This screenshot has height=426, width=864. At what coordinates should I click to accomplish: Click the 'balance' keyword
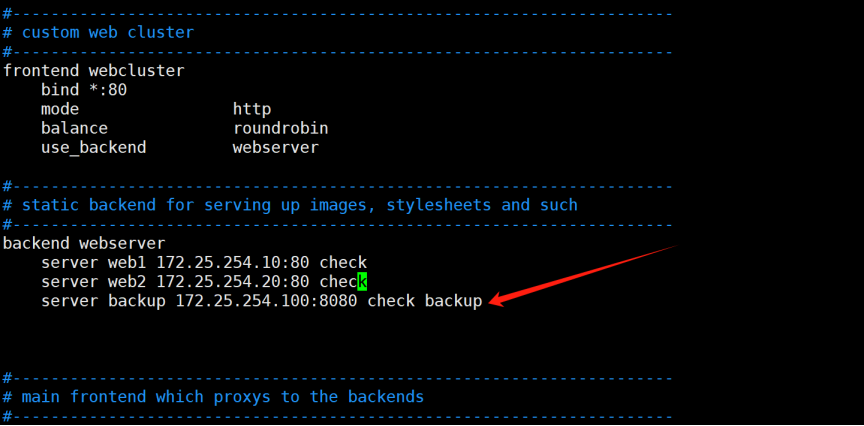click(x=74, y=128)
